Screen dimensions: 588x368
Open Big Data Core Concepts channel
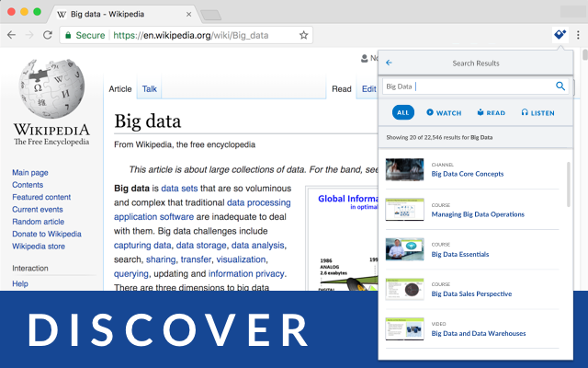pyautogui.click(x=468, y=174)
